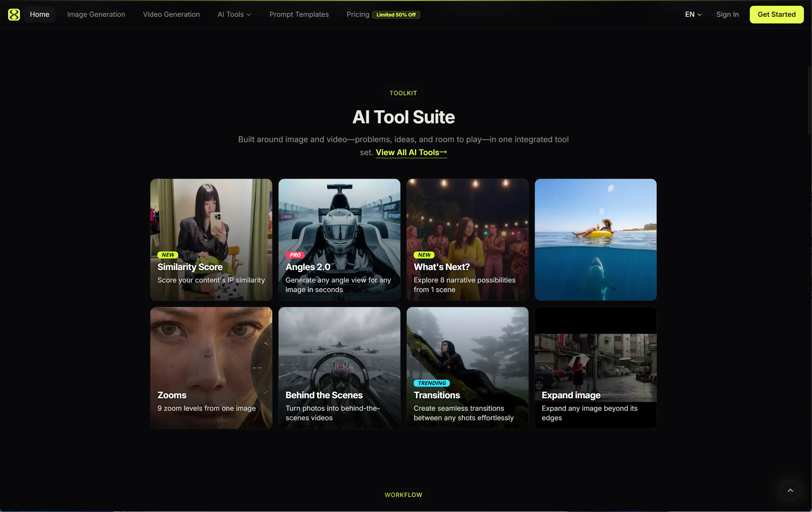Click the AI Tool Suite heading
The width and height of the screenshot is (812, 512).
click(x=403, y=117)
